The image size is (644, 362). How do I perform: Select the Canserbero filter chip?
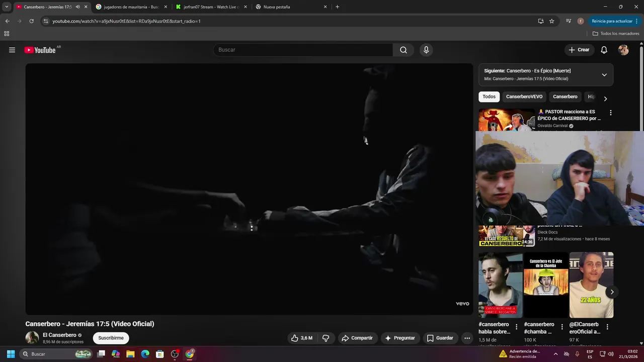click(x=565, y=97)
